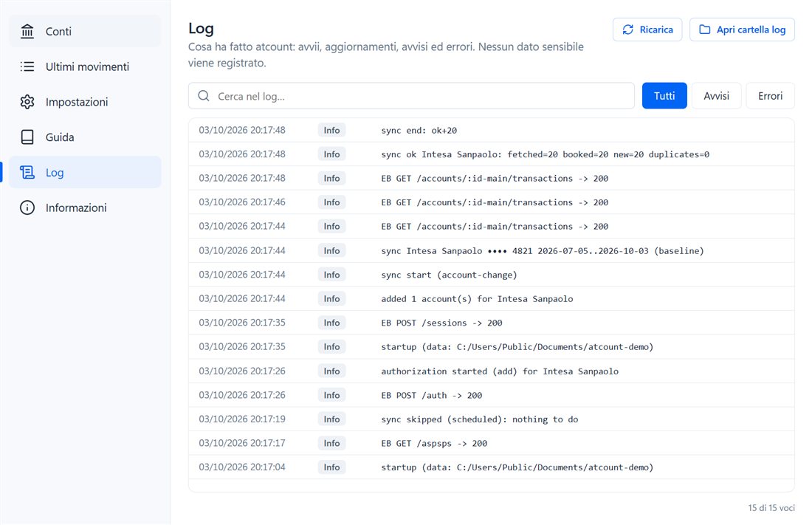
Task: Select the Tutti filter
Action: coord(664,96)
